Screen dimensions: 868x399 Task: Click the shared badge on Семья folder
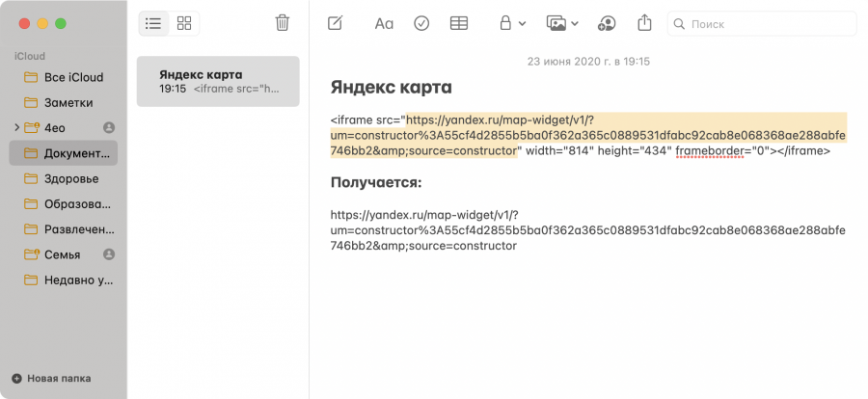109,254
